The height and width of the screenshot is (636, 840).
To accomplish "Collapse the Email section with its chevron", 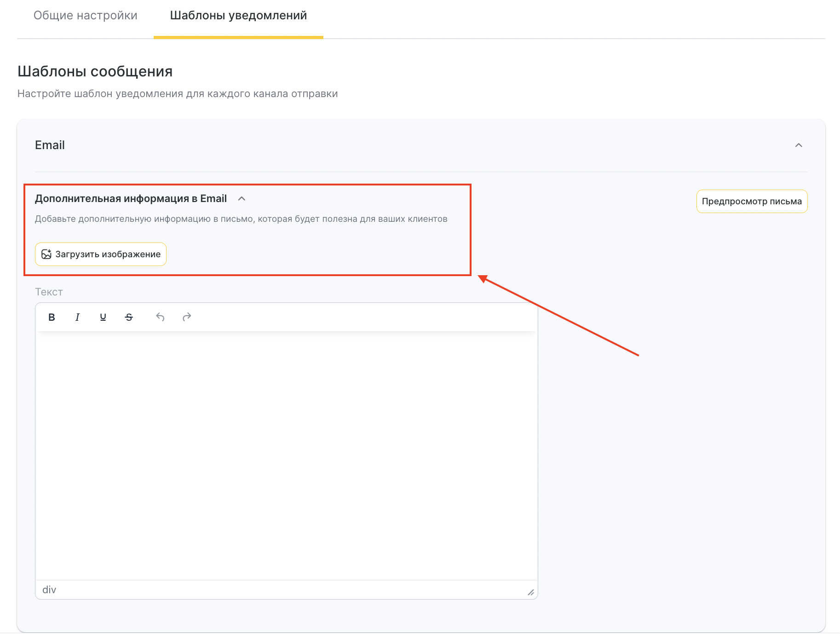I will tap(799, 145).
